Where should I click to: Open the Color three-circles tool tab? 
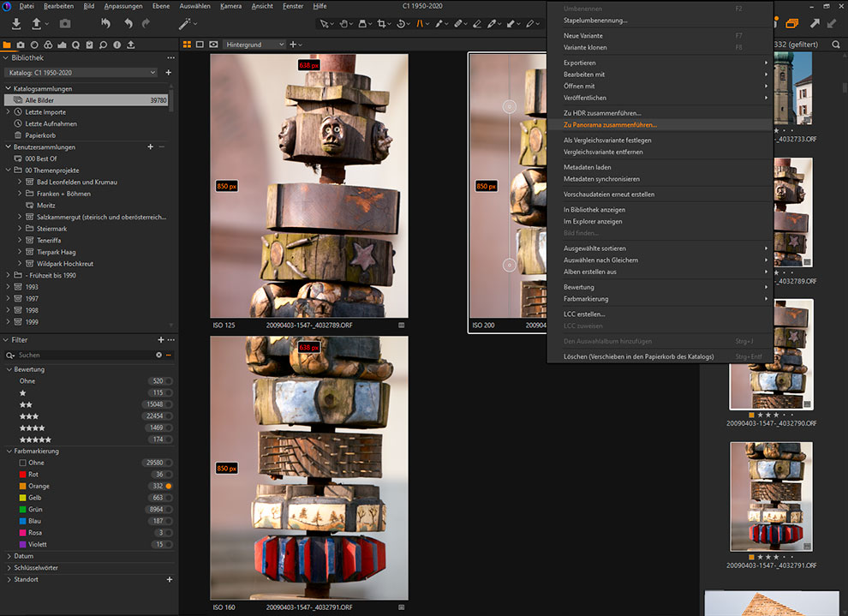[x=48, y=45]
